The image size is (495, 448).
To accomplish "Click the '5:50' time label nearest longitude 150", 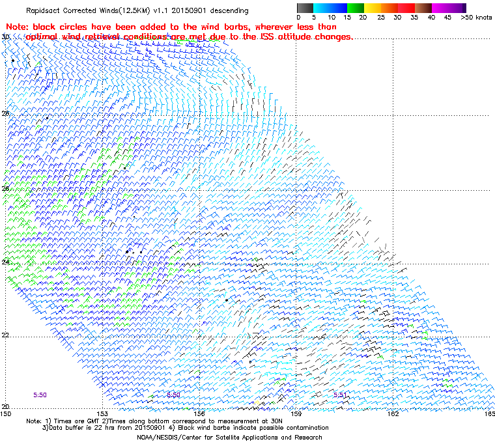I will [40, 395].
